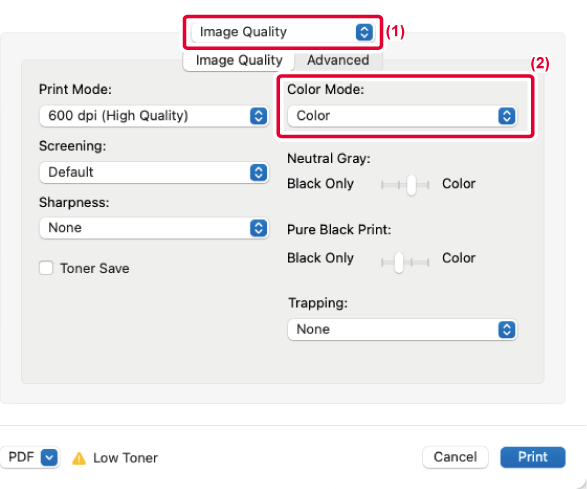The width and height of the screenshot is (587, 489).
Task: Click the top Image Quality panel arrows
Action: tap(364, 32)
